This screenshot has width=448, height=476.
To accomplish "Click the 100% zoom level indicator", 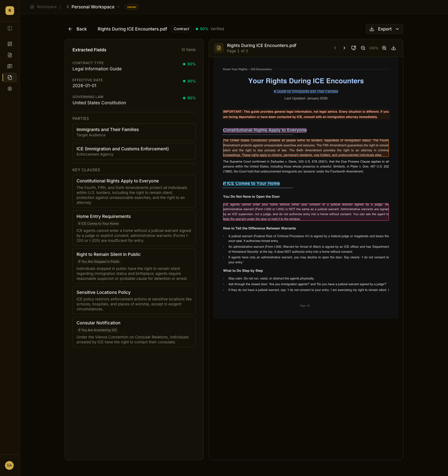I will pyautogui.click(x=374, y=48).
